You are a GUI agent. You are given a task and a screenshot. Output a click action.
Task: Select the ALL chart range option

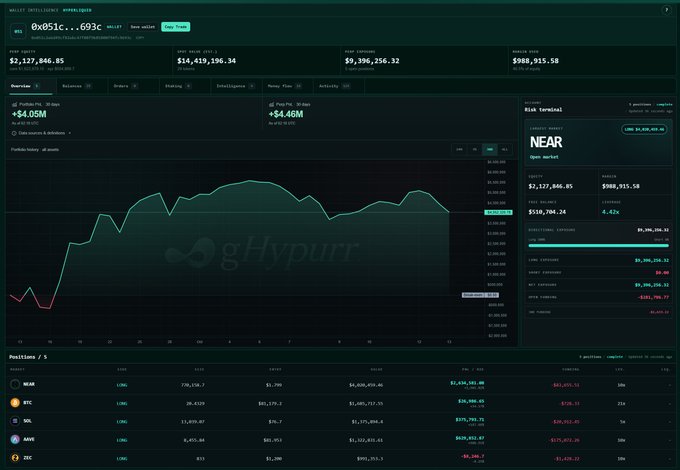(505, 150)
